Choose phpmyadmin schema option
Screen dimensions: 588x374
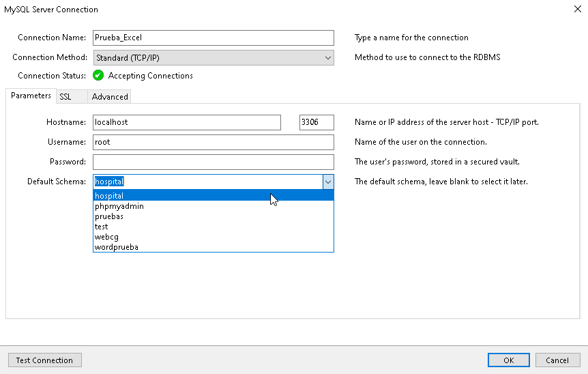[x=119, y=206]
